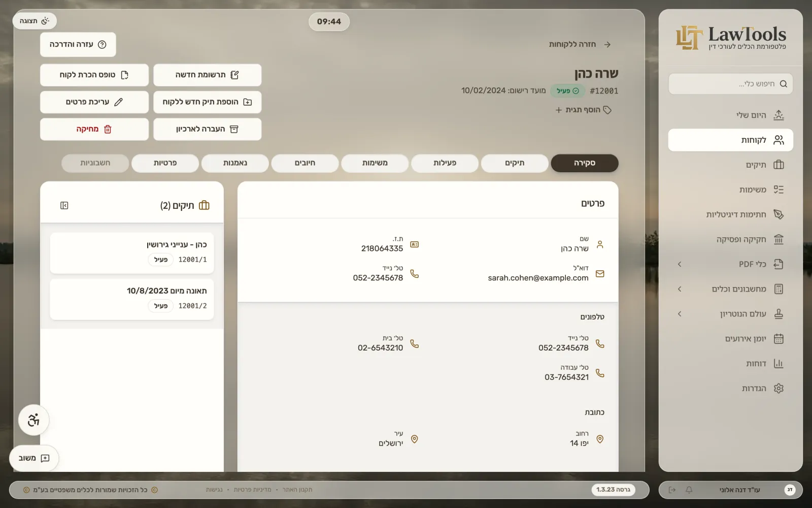Switch to the משימות tab
This screenshot has height=508, width=812.
[375, 163]
